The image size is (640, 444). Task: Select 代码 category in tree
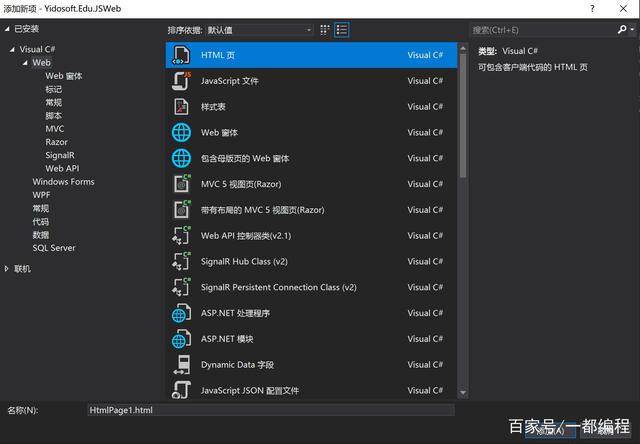pyautogui.click(x=40, y=222)
